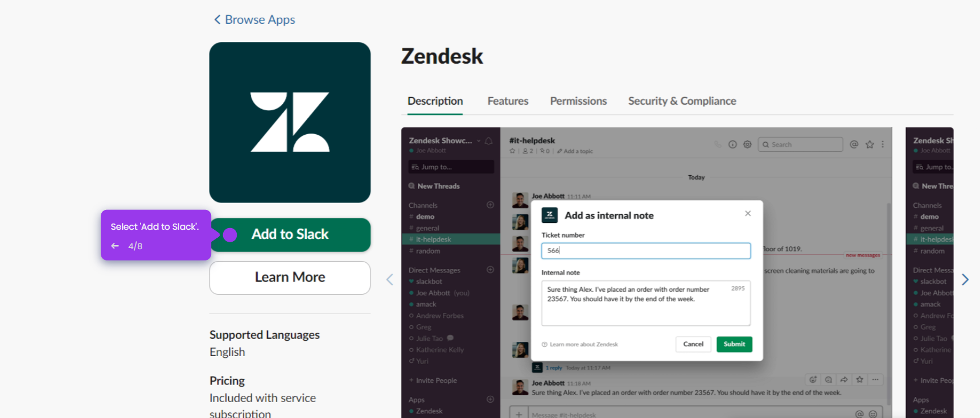980x418 pixels.
Task: Click the Browse Apps back link
Action: (x=254, y=20)
